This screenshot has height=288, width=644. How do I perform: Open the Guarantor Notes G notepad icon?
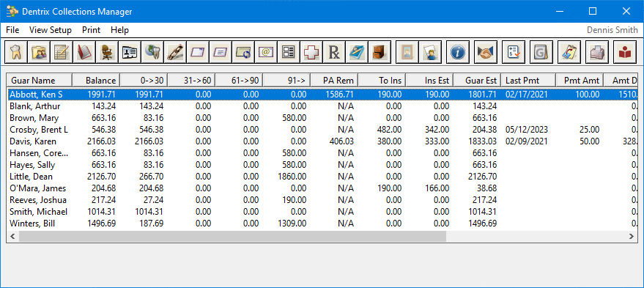click(541, 52)
